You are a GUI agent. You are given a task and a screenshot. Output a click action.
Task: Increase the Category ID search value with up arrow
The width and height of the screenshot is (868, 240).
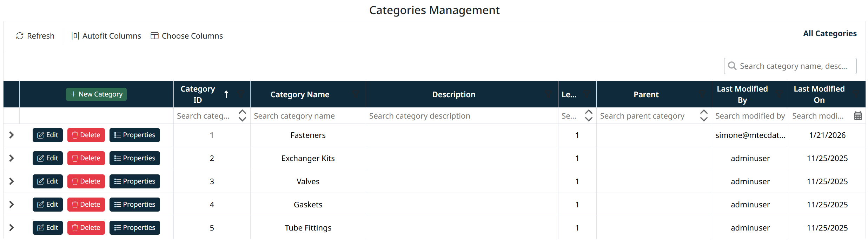point(242,112)
